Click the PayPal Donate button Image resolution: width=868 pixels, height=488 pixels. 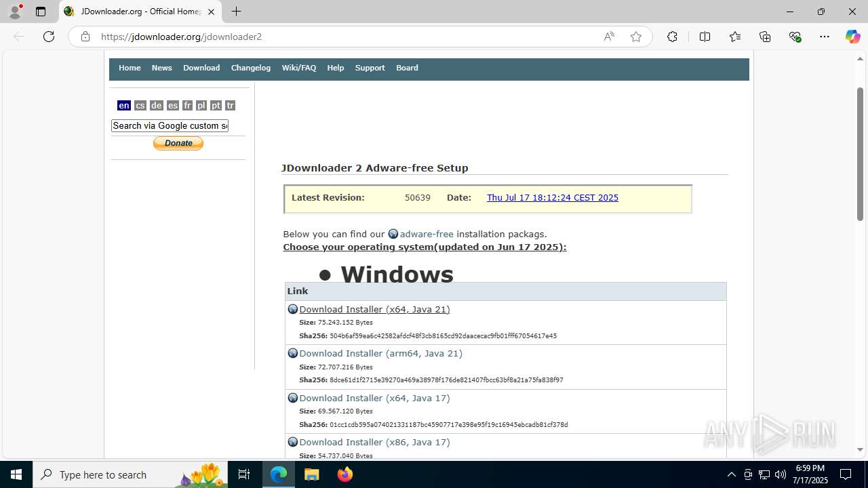(178, 143)
